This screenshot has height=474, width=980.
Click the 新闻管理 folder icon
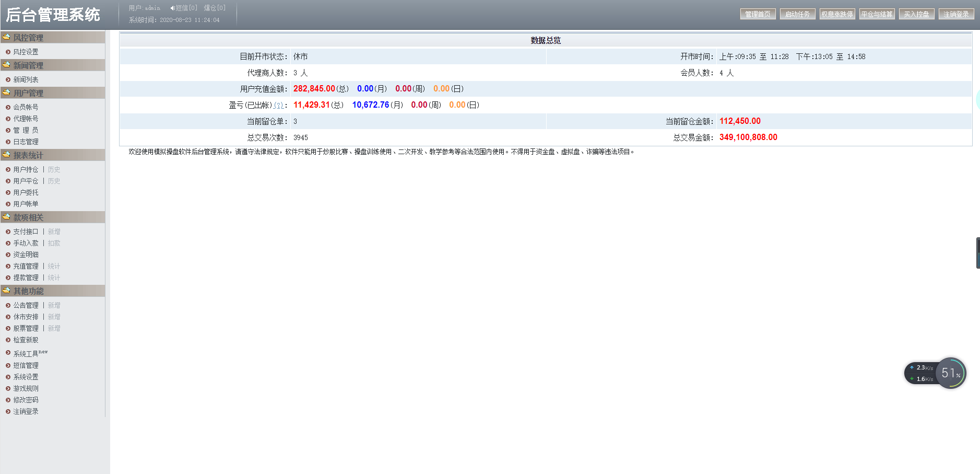(6, 65)
